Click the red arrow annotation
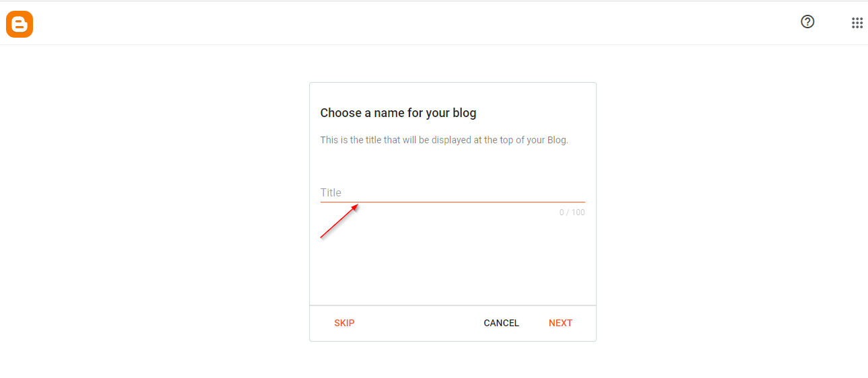Viewport: 868px width, 378px height. click(339, 221)
